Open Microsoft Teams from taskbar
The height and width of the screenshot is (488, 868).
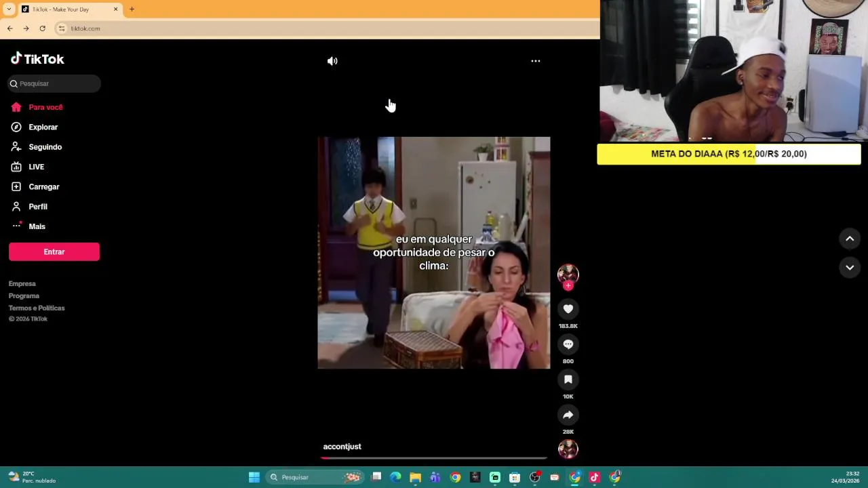point(435,477)
